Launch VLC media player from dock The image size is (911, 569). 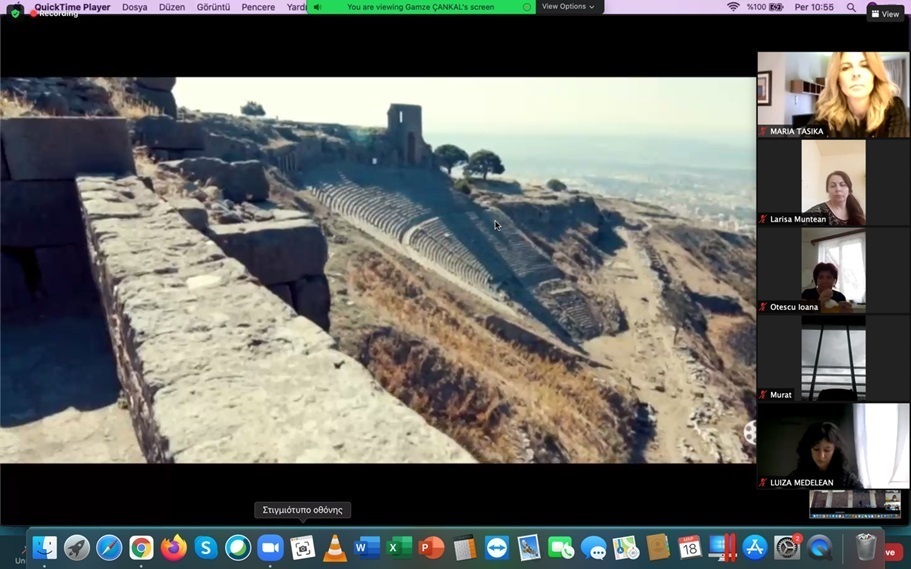[x=335, y=547]
